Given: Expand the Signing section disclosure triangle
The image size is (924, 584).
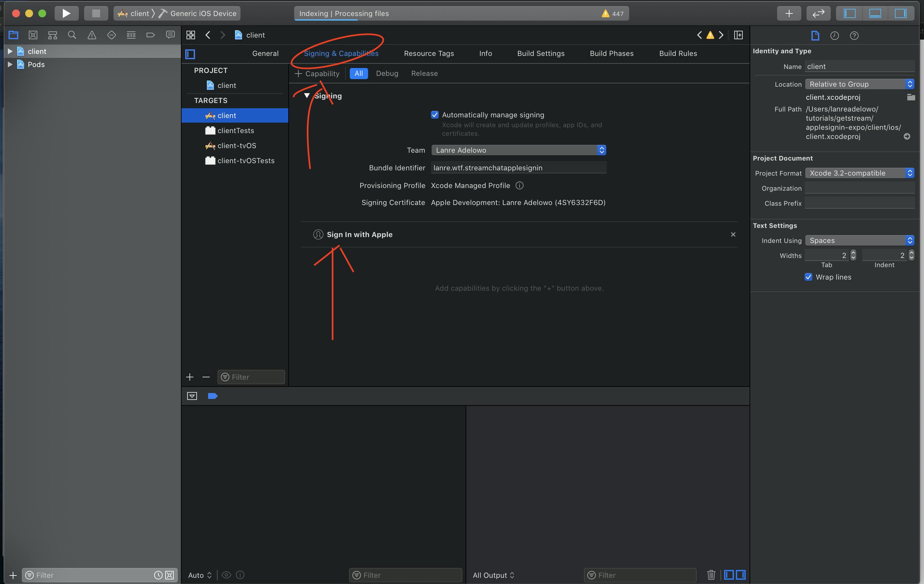Looking at the screenshot, I should click(x=307, y=95).
